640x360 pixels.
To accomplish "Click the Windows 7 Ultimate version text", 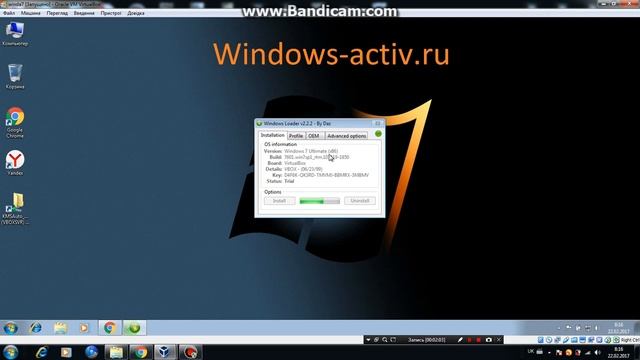I will [311, 151].
